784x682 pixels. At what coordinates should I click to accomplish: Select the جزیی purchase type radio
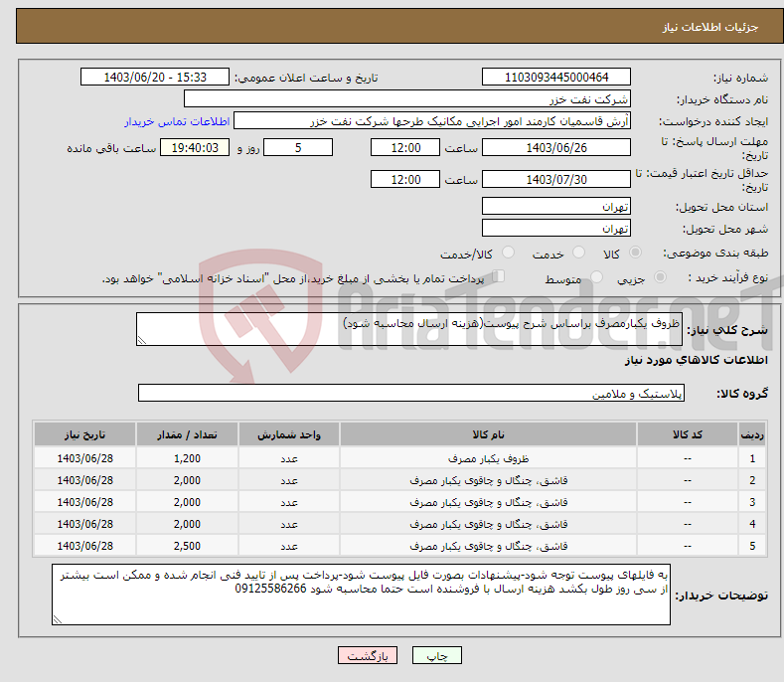(x=660, y=276)
